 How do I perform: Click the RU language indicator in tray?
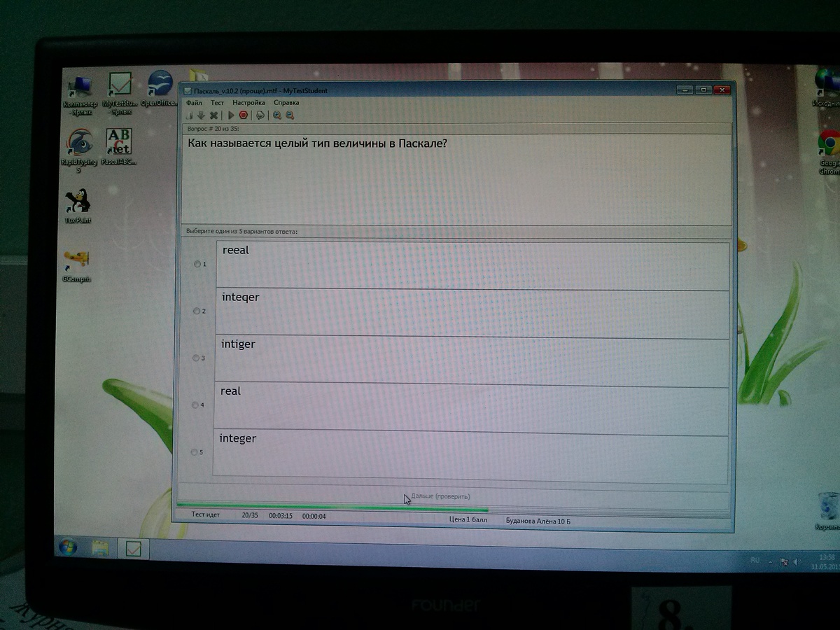tap(755, 561)
